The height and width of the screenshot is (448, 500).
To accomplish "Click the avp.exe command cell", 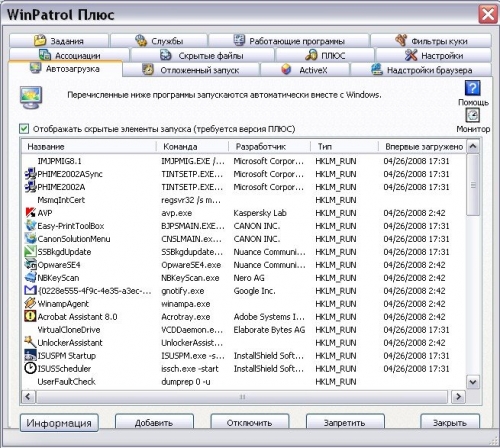I will pyautogui.click(x=177, y=213).
